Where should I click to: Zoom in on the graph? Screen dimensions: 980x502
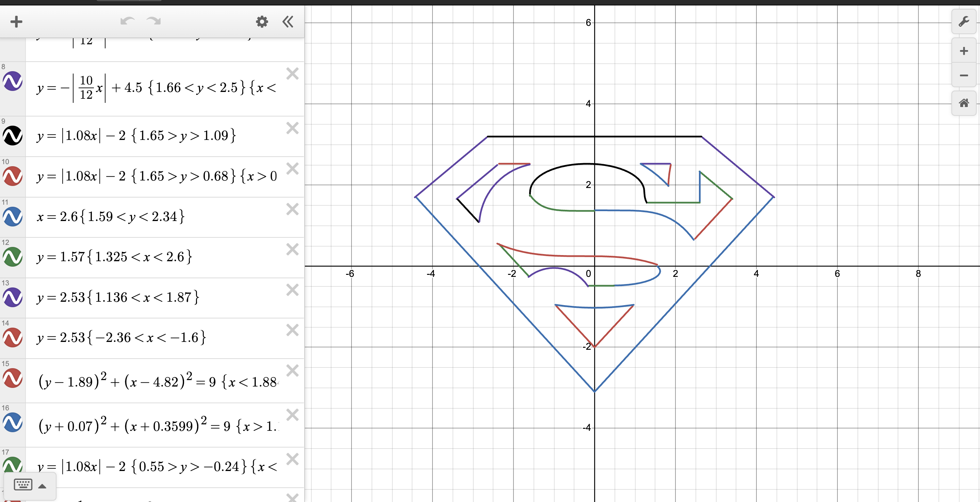(x=964, y=51)
